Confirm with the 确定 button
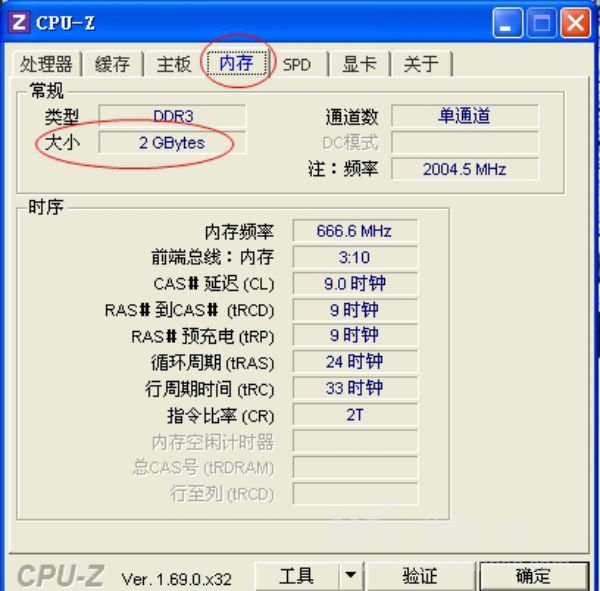The height and width of the screenshot is (591, 600). (x=533, y=576)
